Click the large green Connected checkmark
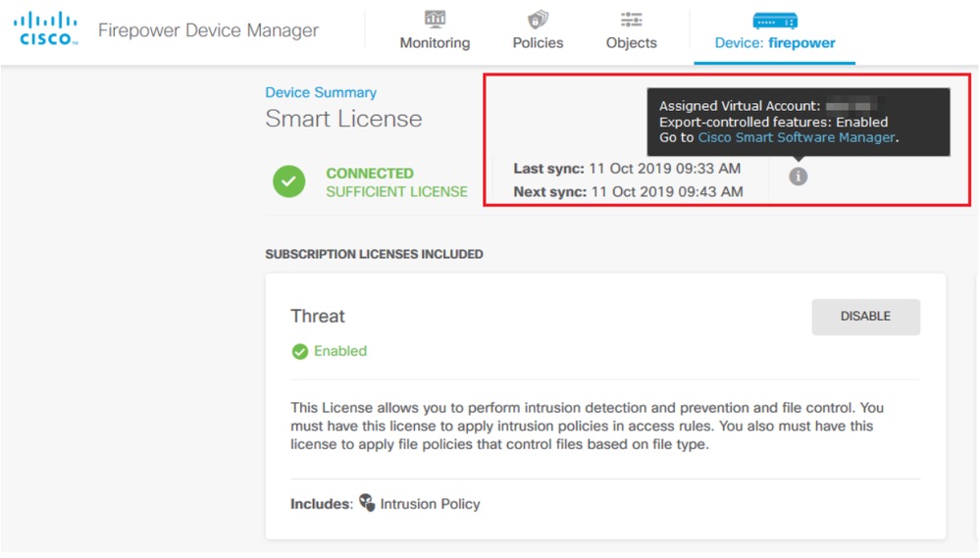980x558 pixels. [289, 181]
